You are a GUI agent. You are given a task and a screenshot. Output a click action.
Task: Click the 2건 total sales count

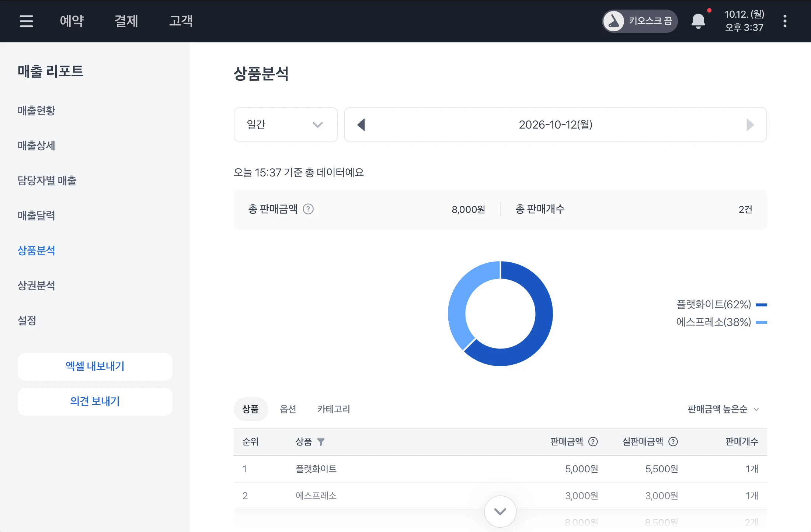tap(745, 210)
